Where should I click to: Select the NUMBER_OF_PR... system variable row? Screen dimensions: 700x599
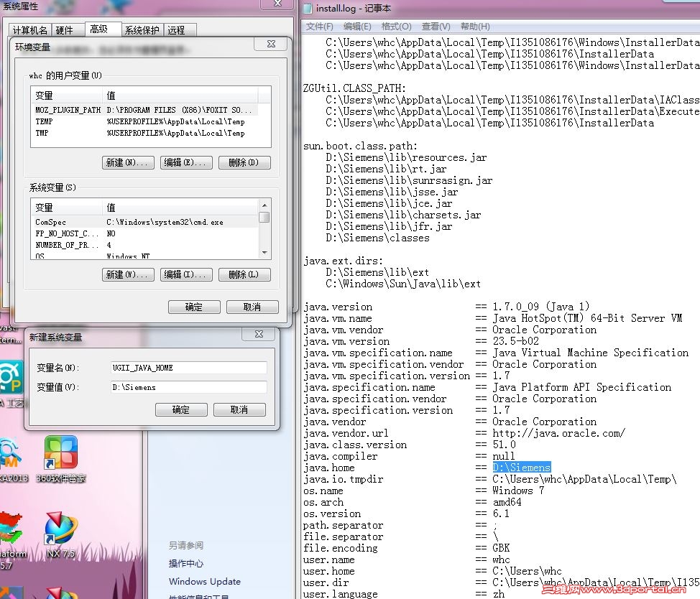(144, 245)
